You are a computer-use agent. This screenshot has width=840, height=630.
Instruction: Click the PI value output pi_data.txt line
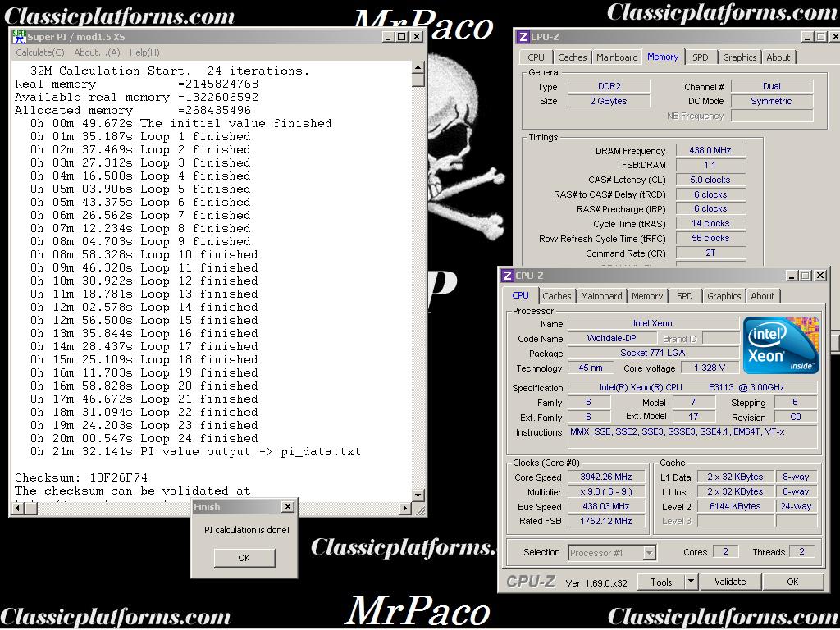(195, 452)
